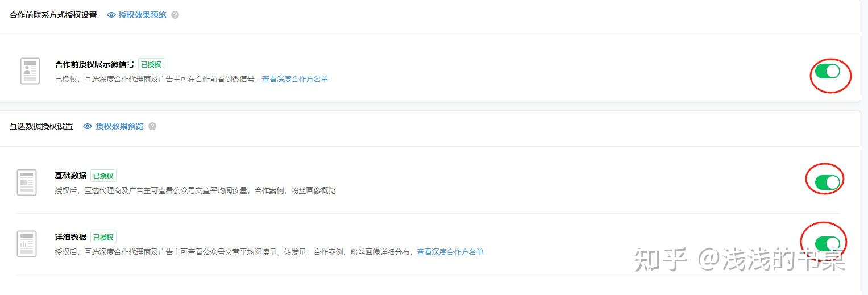868x295 pixels.
Task: Open 授权效果预览 link for contact authorization
Action: (x=142, y=15)
